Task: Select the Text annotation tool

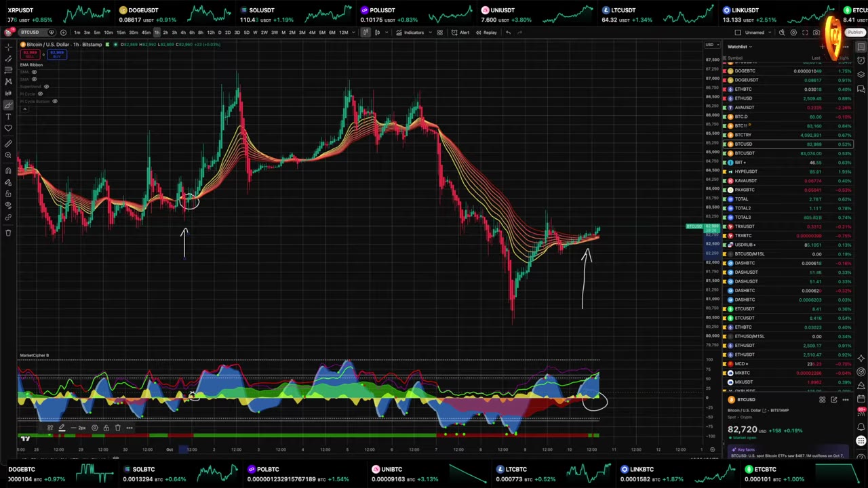Action: 8,117
